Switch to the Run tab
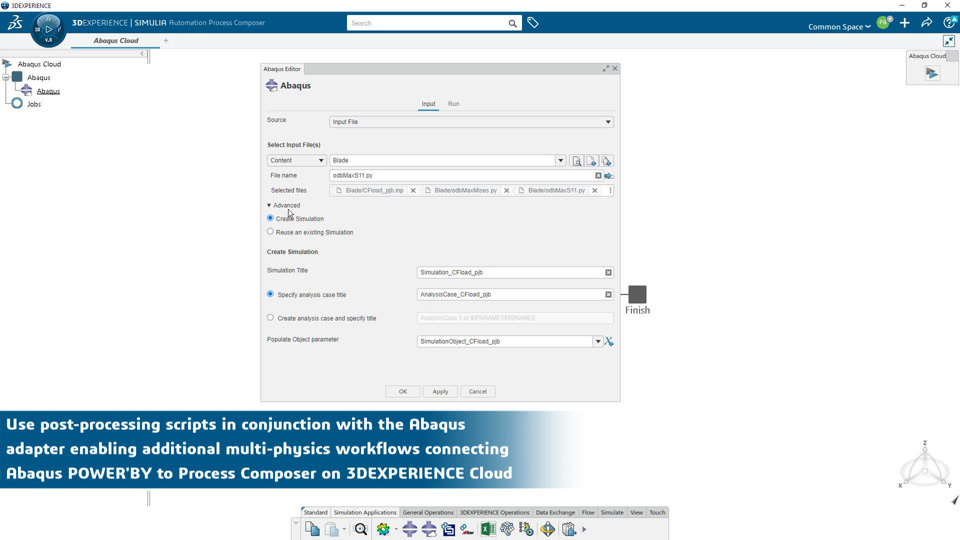 (x=453, y=103)
